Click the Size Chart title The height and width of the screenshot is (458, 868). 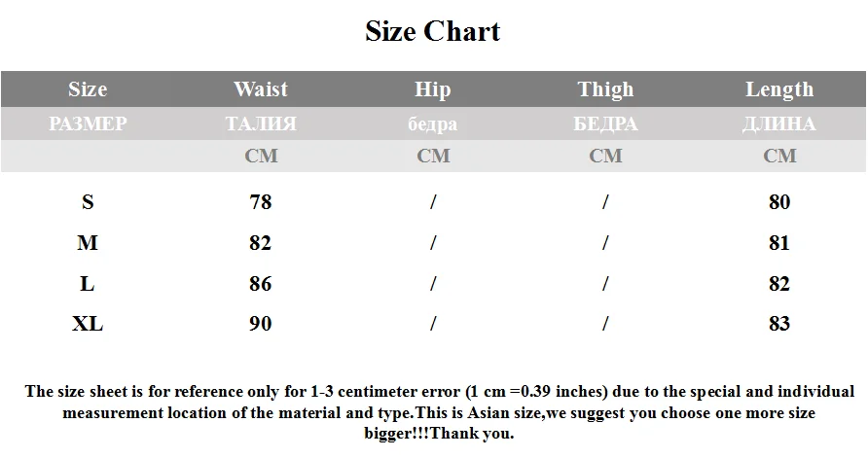433,31
